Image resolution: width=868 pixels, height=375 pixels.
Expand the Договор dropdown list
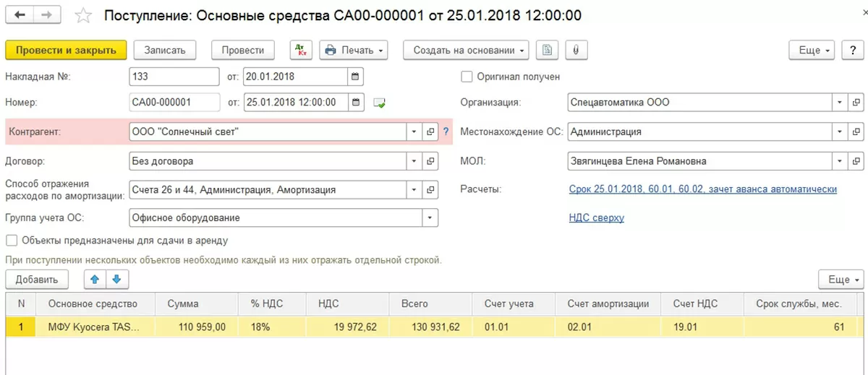click(x=414, y=161)
